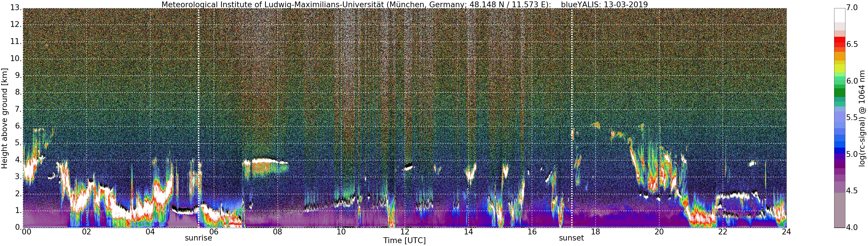Click the colorbar tick label '6.5'

(x=852, y=44)
